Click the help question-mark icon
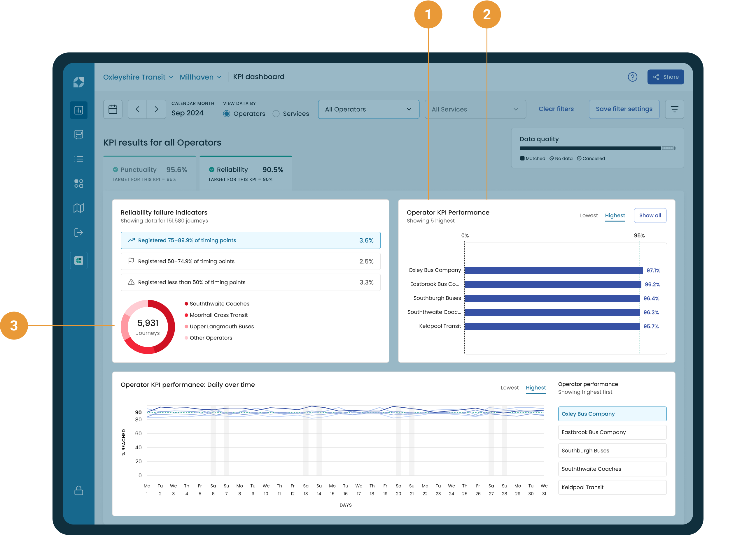The width and height of the screenshot is (756, 535). pos(632,77)
